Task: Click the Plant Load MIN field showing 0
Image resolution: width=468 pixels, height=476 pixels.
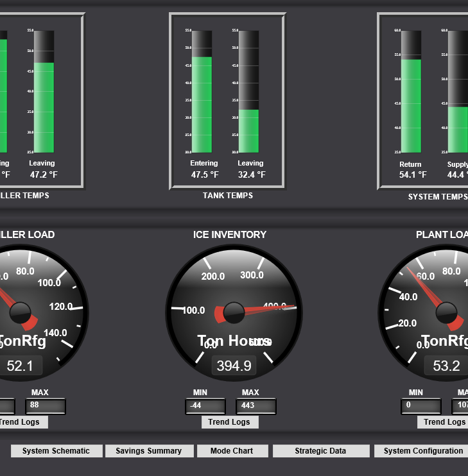Action: (x=421, y=406)
